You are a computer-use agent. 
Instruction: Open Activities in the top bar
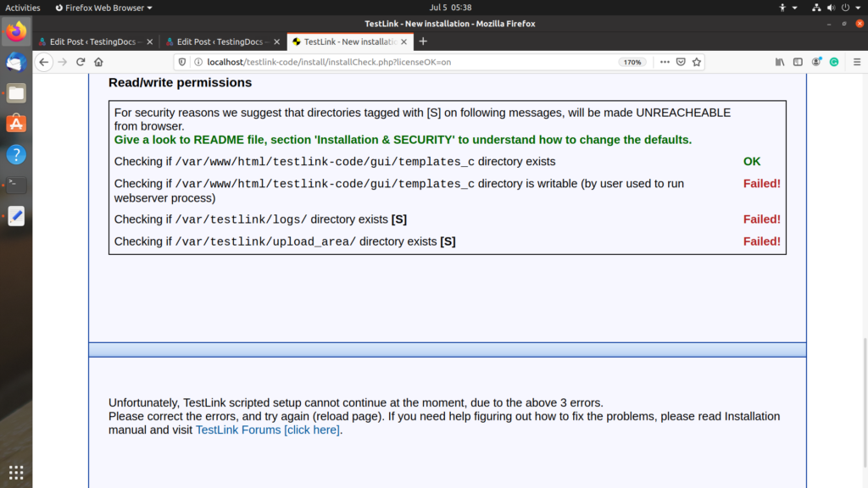point(23,8)
